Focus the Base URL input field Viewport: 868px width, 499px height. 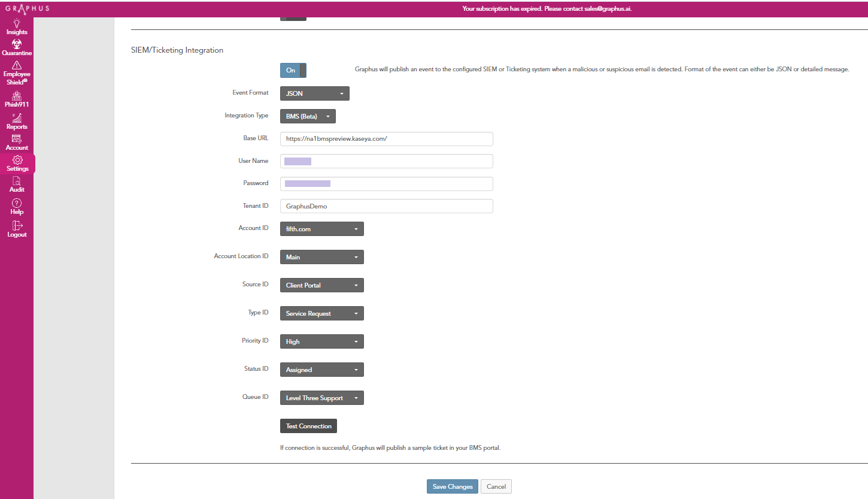pos(387,138)
